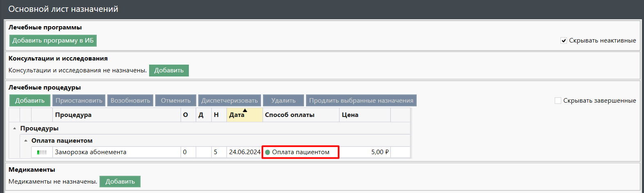Add a consultation via Добавить in Консультации и исследования
The image size is (644, 193).
[169, 70]
